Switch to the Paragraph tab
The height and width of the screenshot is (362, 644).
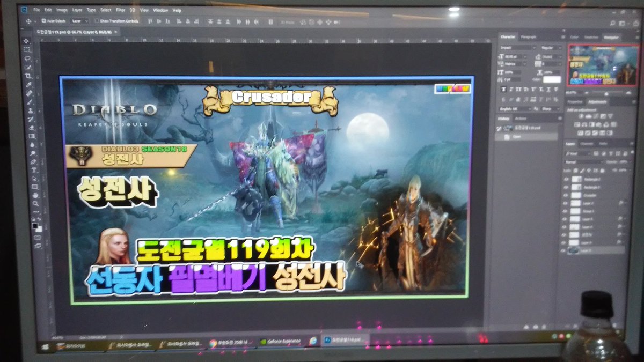[x=529, y=36]
